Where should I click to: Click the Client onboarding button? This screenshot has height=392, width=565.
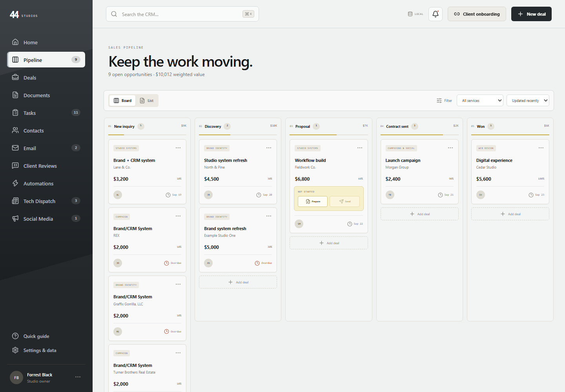pos(477,14)
